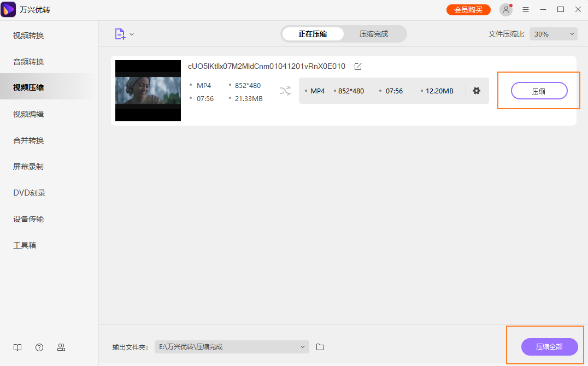Click the preview/compare icon beside the video info
The height and width of the screenshot is (366, 588).
coord(285,91)
